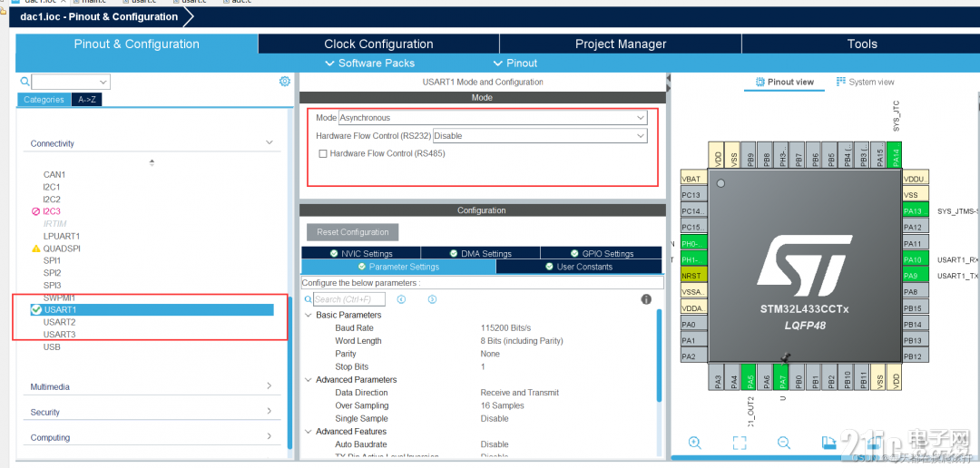Select the Categories tab
This screenshot has height=468, width=980.
44,100
